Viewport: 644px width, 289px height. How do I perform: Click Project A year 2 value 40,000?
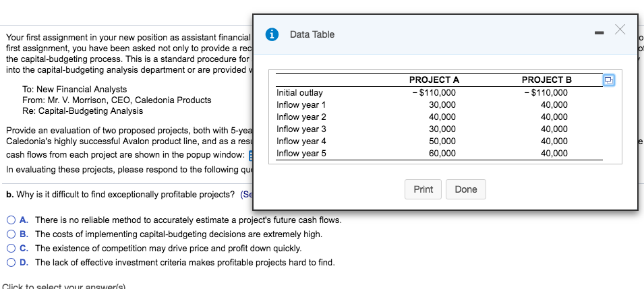point(442,117)
